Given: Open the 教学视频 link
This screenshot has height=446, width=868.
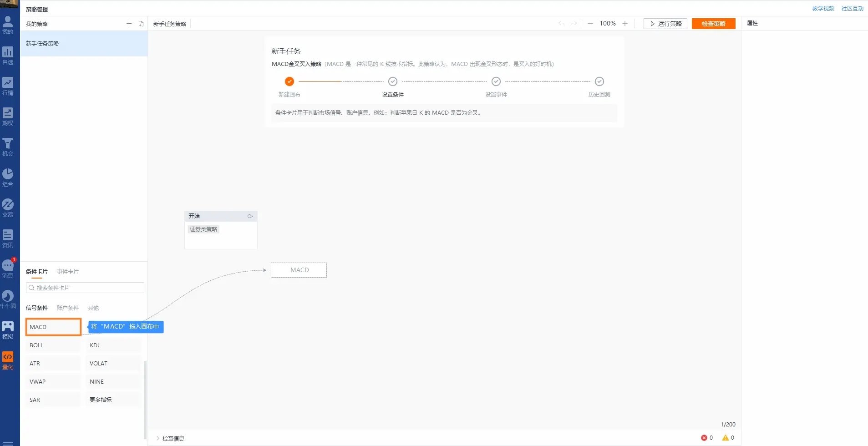Looking at the screenshot, I should (823, 9).
